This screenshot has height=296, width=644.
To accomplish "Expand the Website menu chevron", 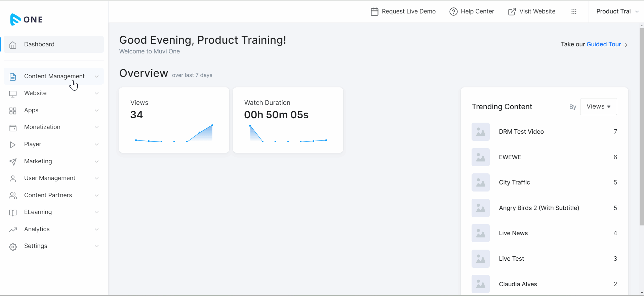I will point(96,93).
